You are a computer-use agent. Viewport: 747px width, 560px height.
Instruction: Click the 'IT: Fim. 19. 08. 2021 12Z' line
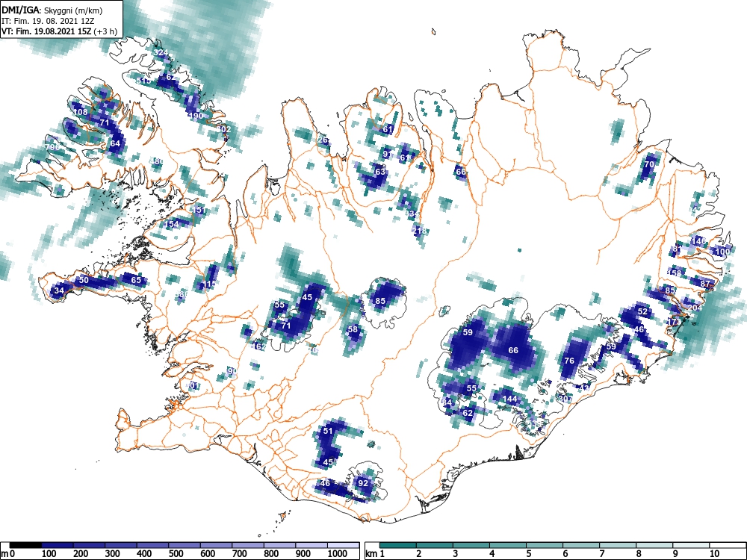point(47,21)
